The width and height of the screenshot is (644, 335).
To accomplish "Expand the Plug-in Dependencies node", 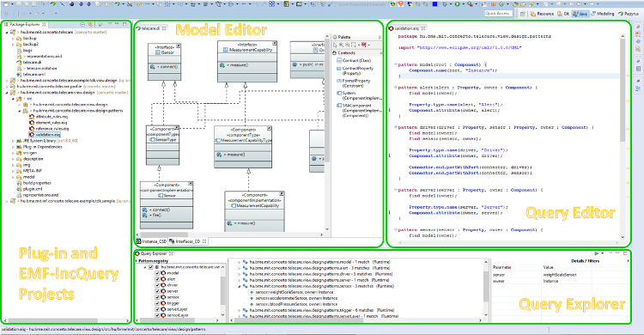I will [x=13, y=147].
